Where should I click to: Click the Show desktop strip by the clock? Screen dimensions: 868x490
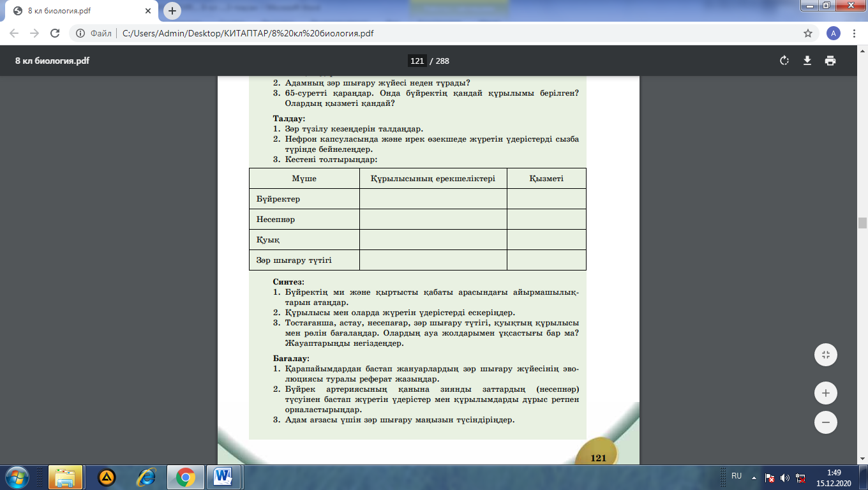(863, 477)
